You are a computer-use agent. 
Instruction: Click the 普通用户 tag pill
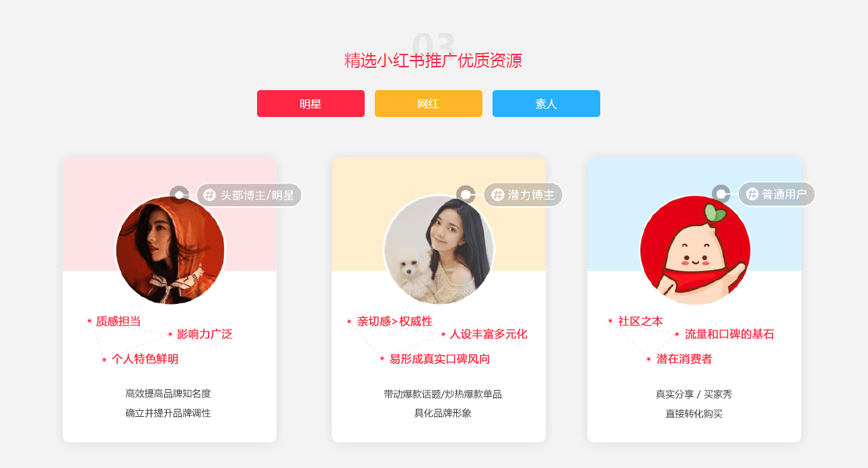[x=776, y=194]
